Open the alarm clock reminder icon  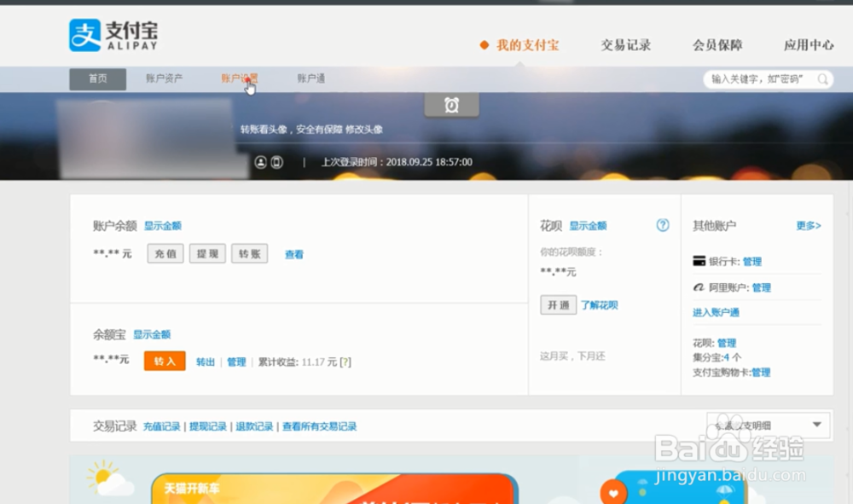pyautogui.click(x=451, y=106)
